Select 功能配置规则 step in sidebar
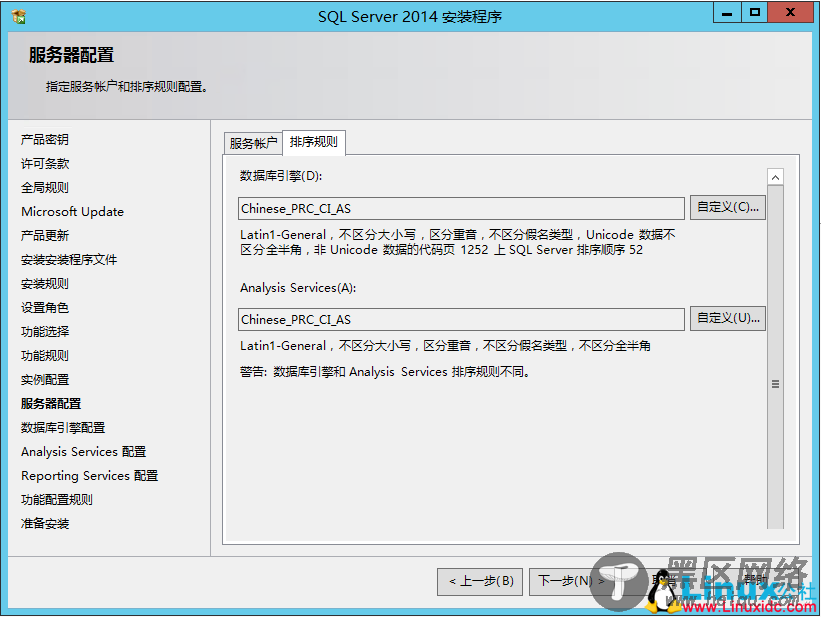The image size is (821, 617). pyautogui.click(x=57, y=500)
